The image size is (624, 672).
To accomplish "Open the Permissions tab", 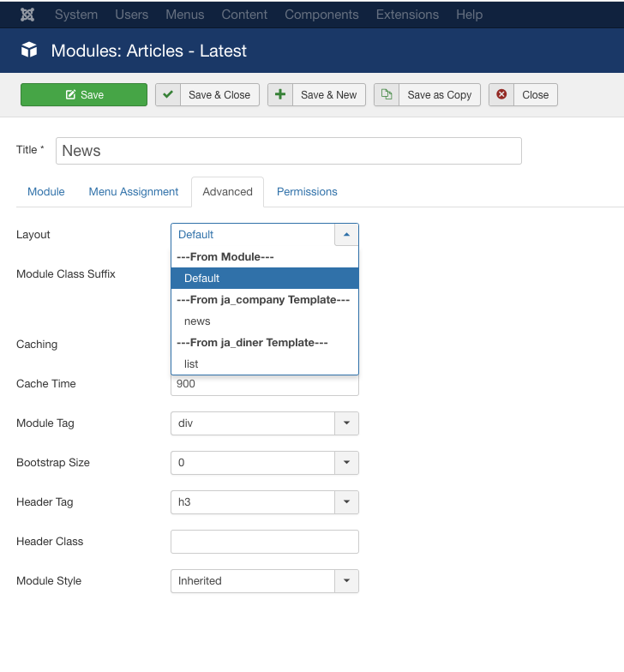I will [x=307, y=192].
